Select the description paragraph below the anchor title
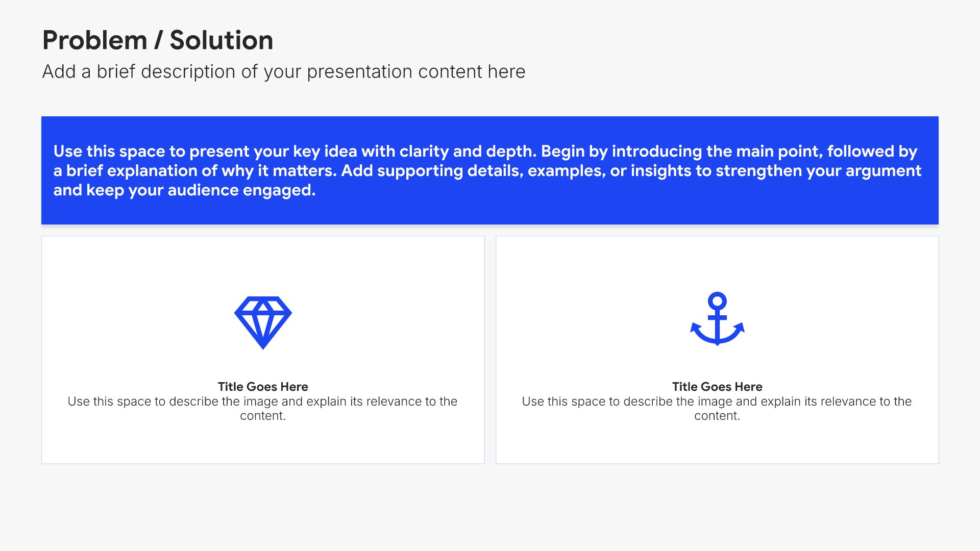The height and width of the screenshot is (551, 980). [717, 409]
